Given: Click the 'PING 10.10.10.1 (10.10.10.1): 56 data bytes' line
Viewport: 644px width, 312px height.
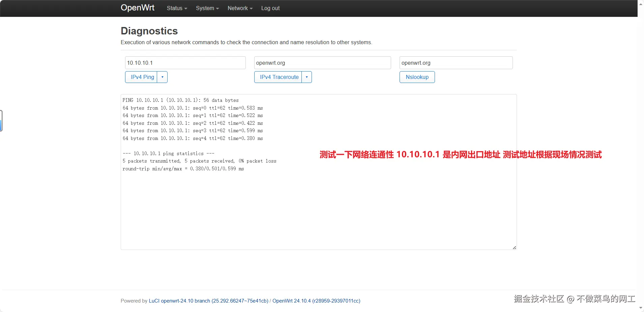Looking at the screenshot, I should [x=180, y=100].
